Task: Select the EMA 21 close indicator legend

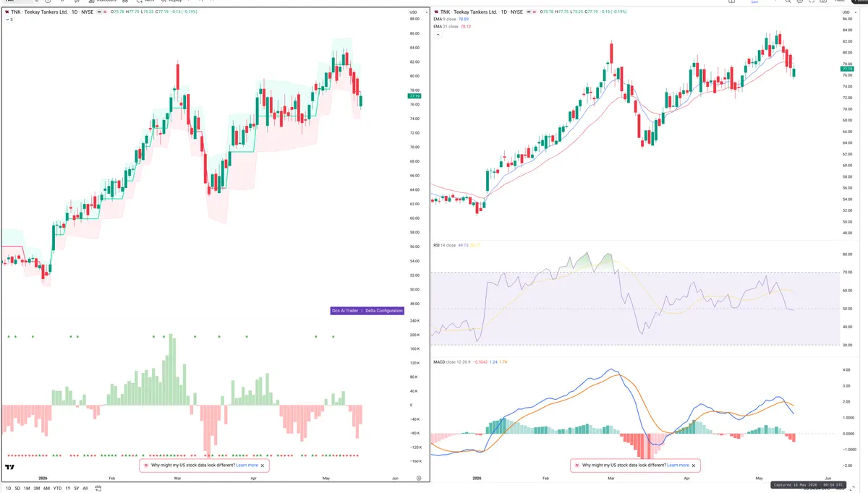Action: point(445,27)
